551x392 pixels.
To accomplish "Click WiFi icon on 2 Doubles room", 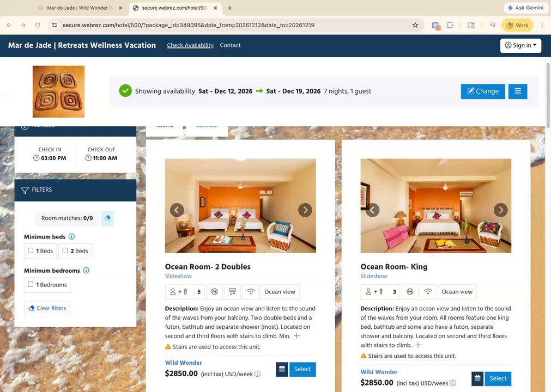I will point(251,292).
